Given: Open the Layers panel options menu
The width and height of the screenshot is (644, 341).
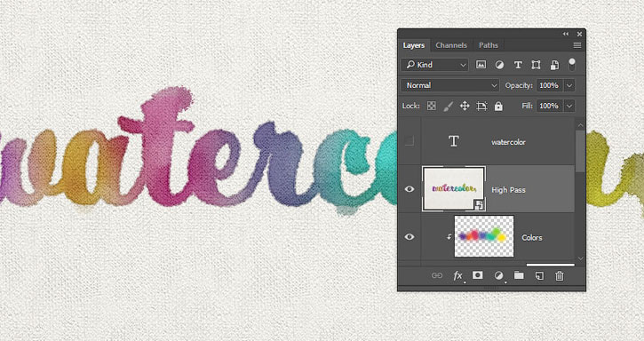Looking at the screenshot, I should 577,45.
